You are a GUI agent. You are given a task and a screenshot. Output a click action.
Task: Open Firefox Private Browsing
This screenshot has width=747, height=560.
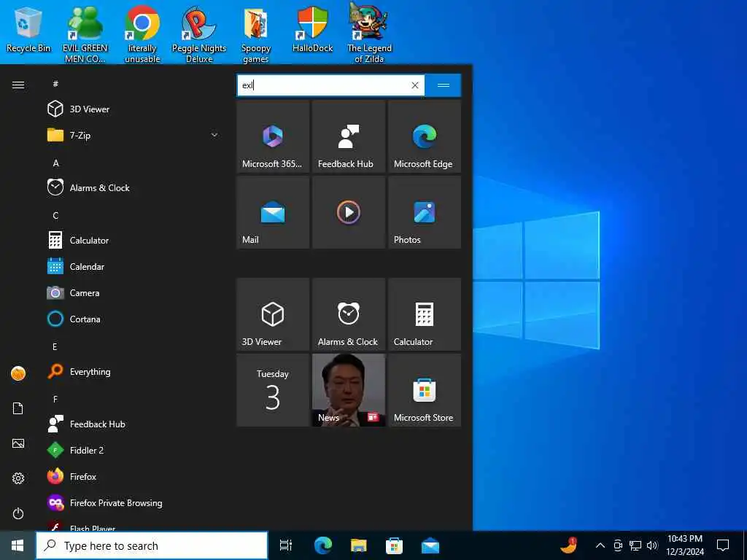tap(133, 502)
